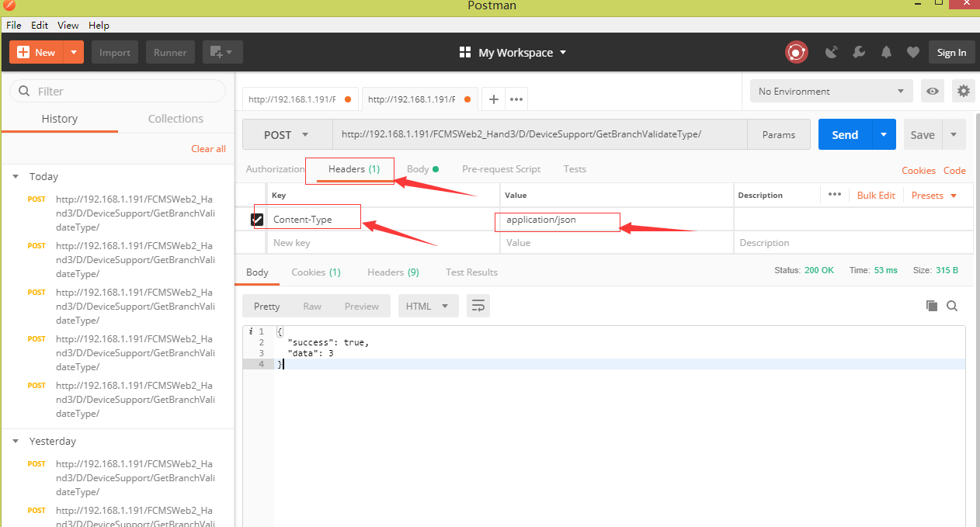Click the Bulk Edit link

point(876,195)
